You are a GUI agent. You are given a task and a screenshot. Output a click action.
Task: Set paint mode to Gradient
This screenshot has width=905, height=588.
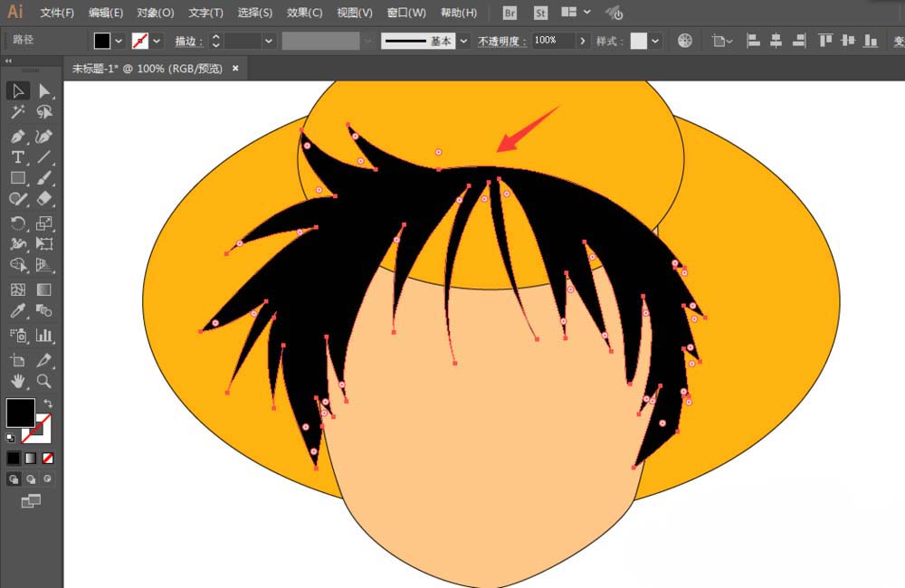[x=31, y=458]
